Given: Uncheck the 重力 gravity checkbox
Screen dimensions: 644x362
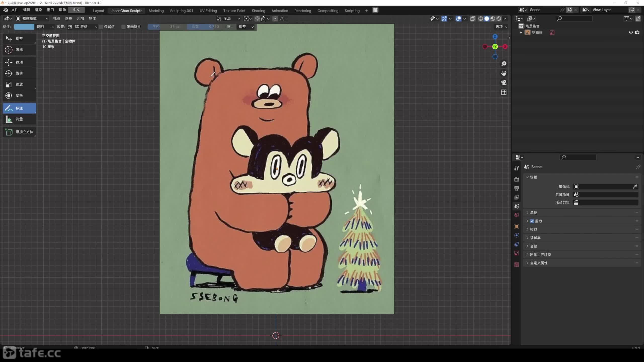Looking at the screenshot, I should [x=532, y=221].
